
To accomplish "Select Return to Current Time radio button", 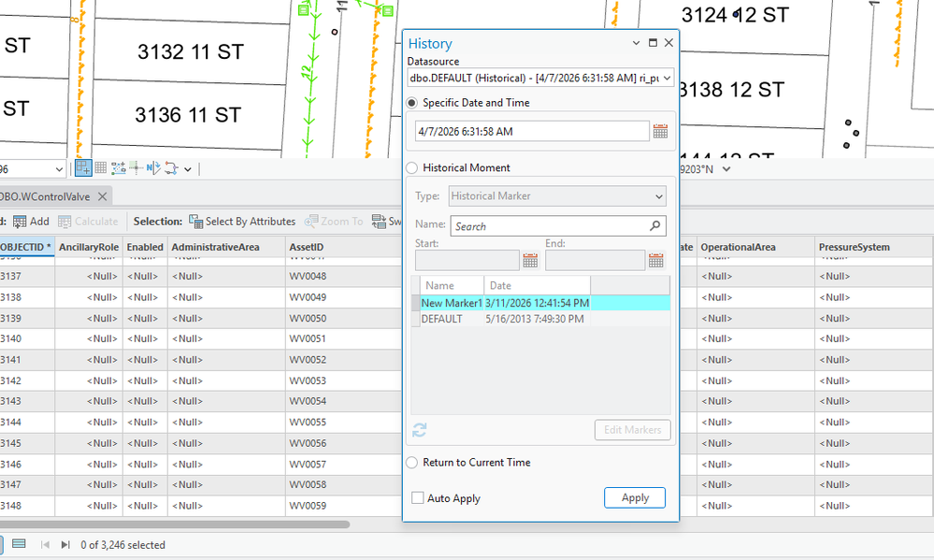I will click(412, 463).
